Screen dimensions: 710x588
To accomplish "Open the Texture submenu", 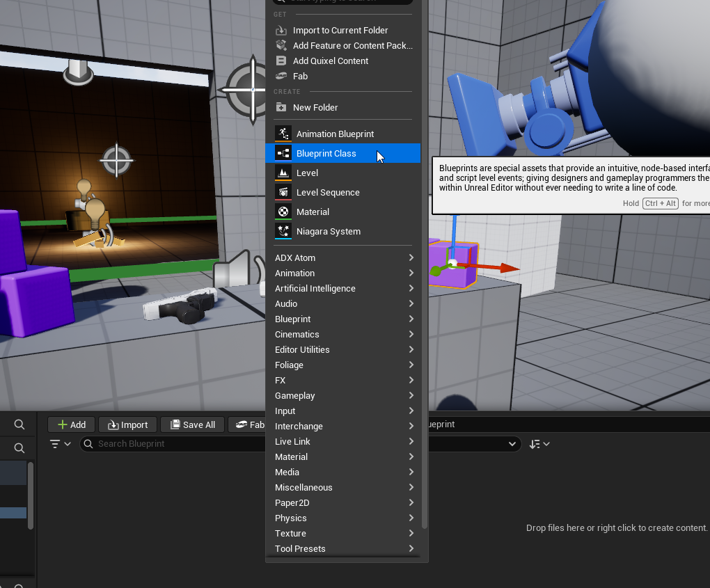I will point(344,533).
